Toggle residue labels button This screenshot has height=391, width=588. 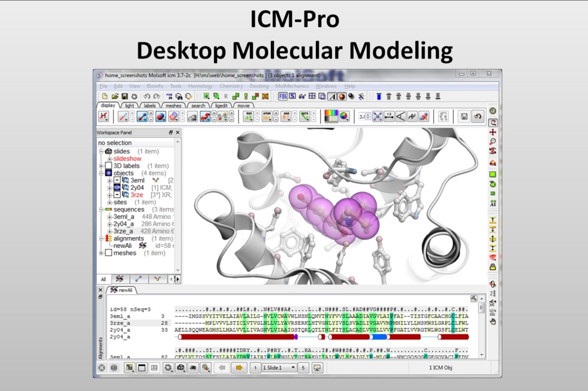248,117
